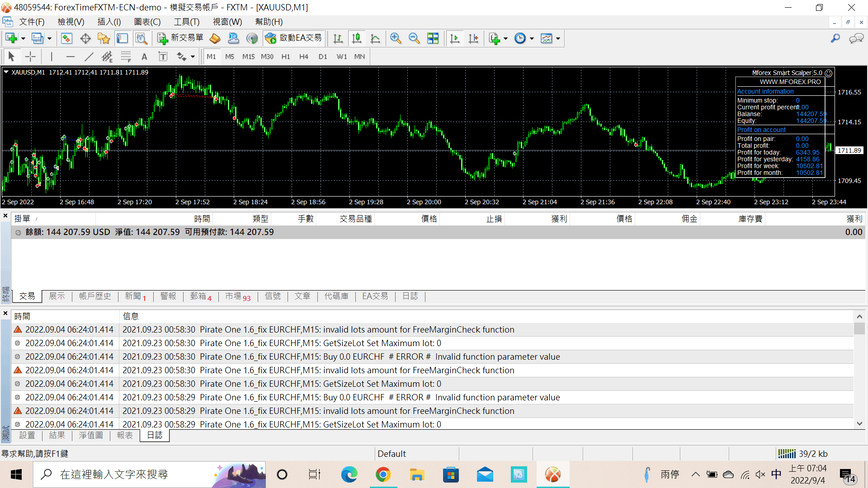Toggle the Auto Scroll chart button
Screen dimensions: 868x488
(x=455, y=38)
